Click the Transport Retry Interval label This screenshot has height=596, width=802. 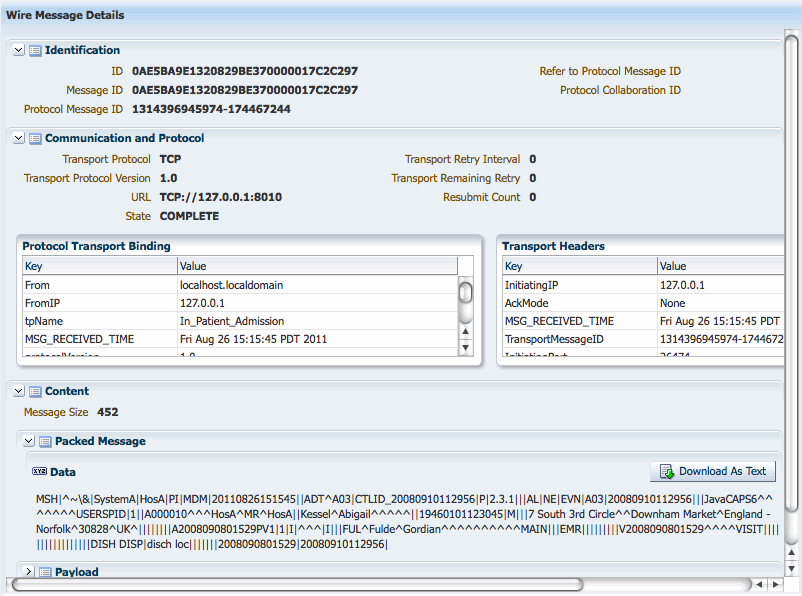click(x=462, y=159)
